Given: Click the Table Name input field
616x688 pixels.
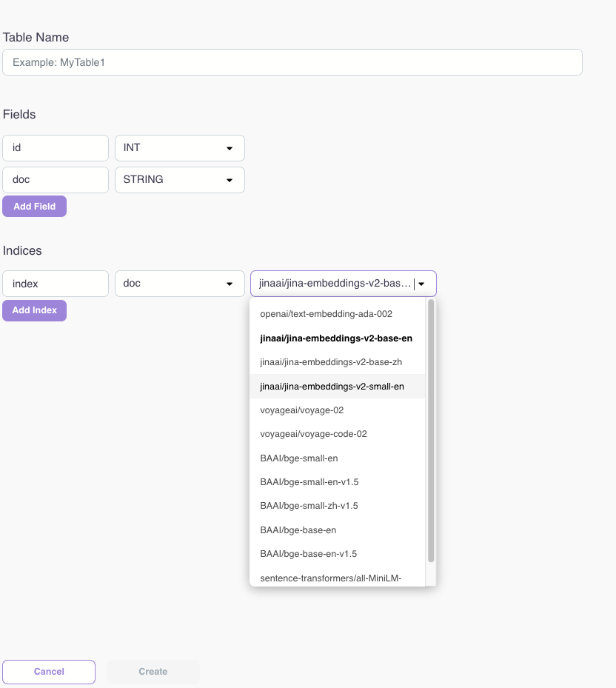Looking at the screenshot, I should pyautogui.click(x=292, y=62).
